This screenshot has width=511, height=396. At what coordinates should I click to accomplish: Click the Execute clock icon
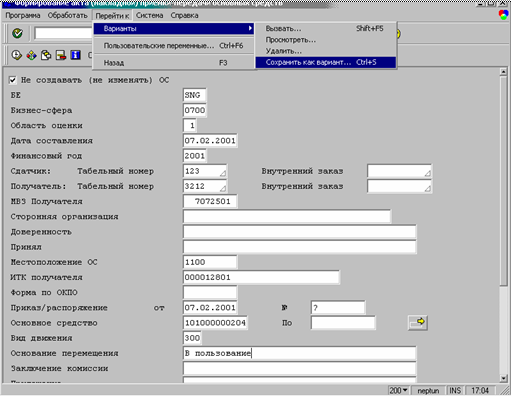pos(17,55)
